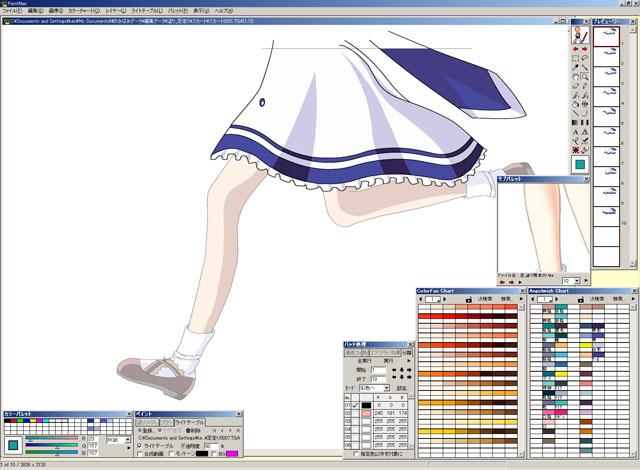Click the start frame input in batch panel
Screen dimensions: 640x470
pos(378,370)
